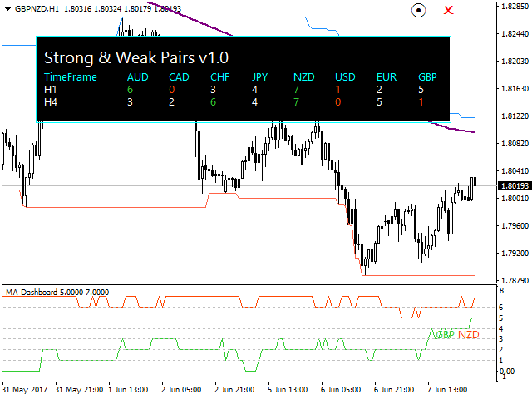The width and height of the screenshot is (532, 399).
Task: Click the Strong & Weak Pairs v1.0 title
Action: click(135, 57)
